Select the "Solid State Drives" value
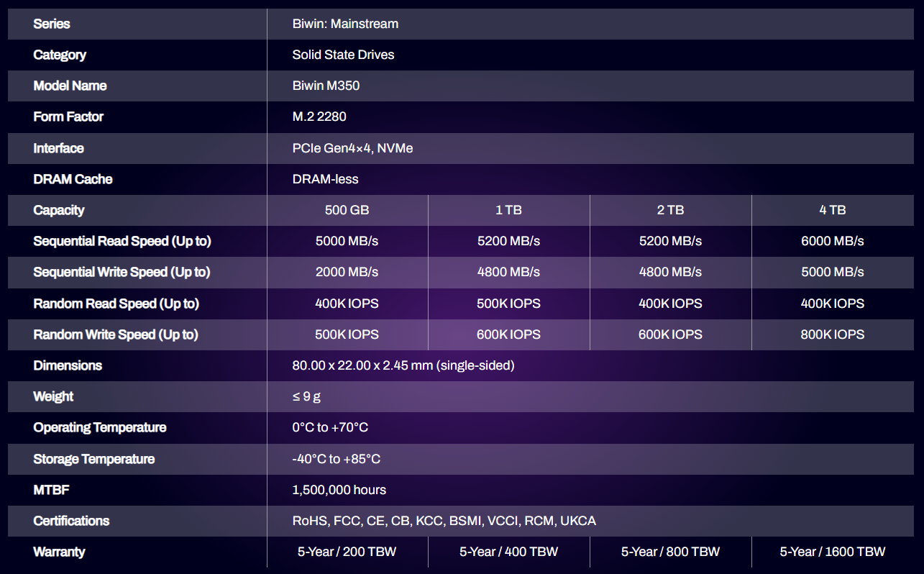The image size is (924, 574). click(343, 55)
